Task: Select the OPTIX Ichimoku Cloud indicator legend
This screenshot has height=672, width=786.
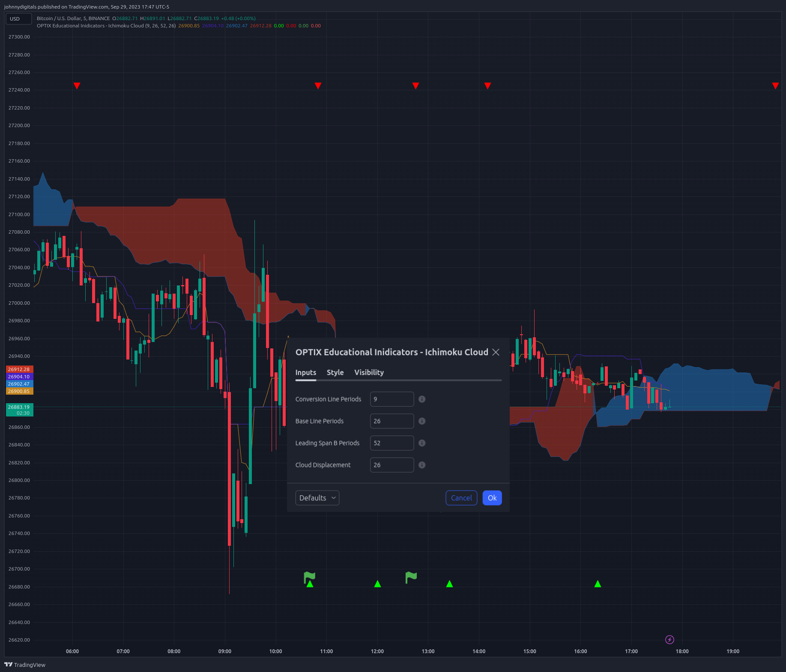Action: pyautogui.click(x=106, y=26)
